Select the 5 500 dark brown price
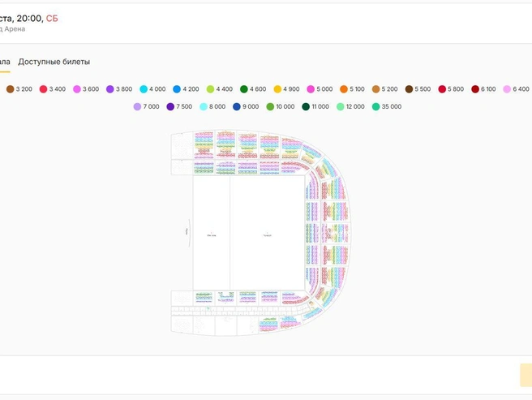This screenshot has width=532, height=400. click(409, 89)
